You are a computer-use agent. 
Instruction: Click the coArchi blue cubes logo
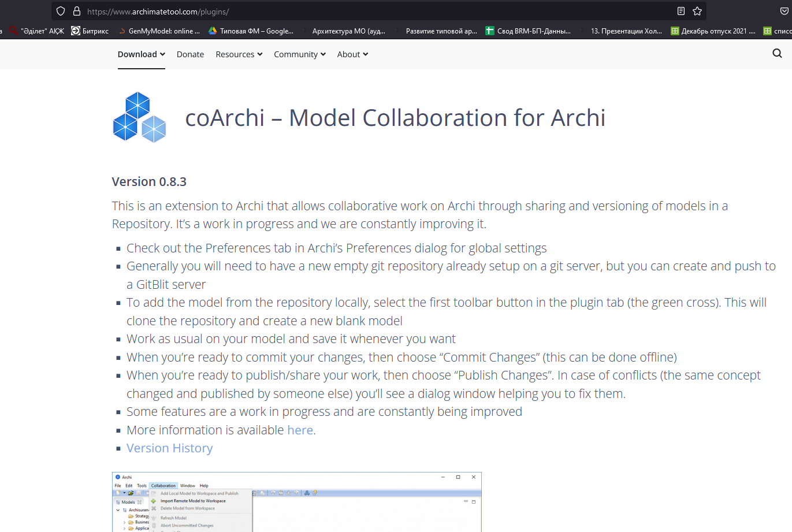coord(139,117)
